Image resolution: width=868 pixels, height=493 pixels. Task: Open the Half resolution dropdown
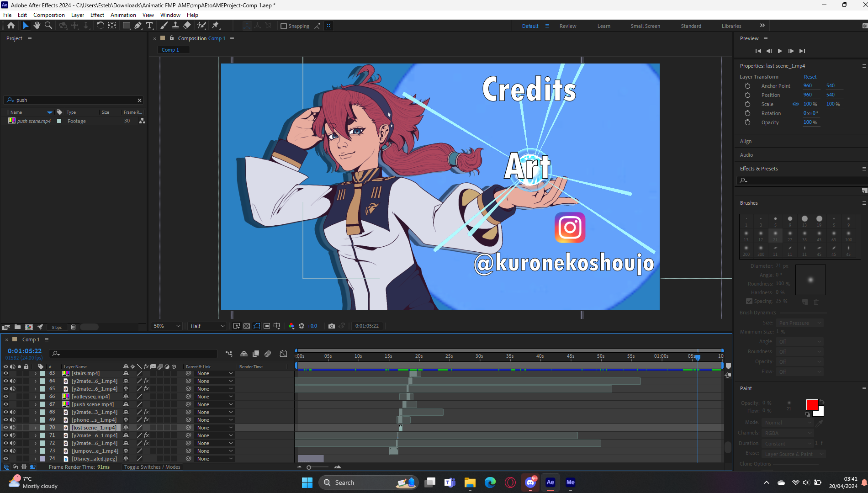click(207, 326)
